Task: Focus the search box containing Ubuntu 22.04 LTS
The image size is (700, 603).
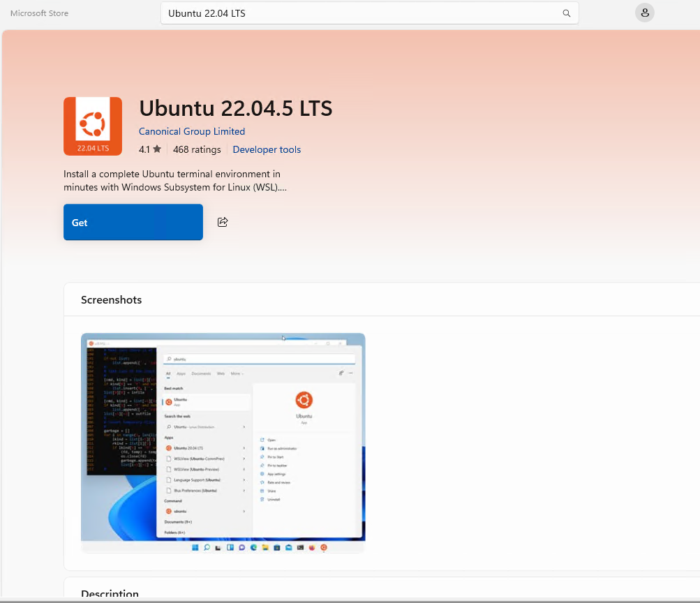Action: tap(370, 13)
